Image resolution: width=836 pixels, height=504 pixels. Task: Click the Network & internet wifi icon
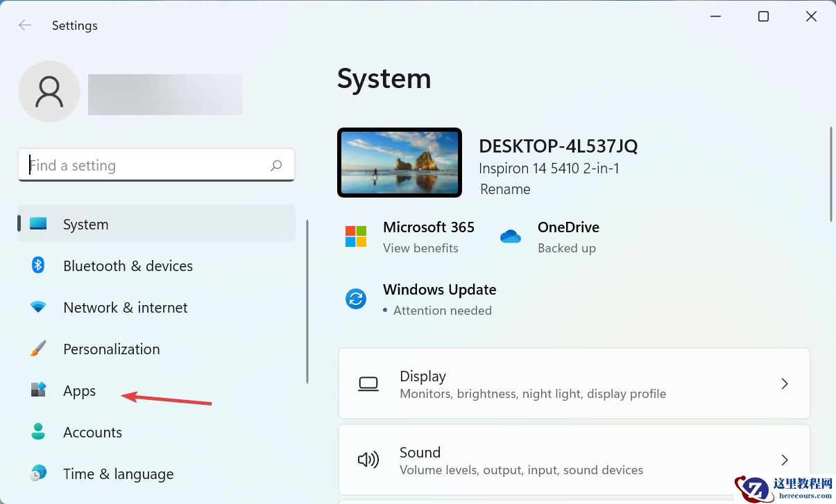37,307
